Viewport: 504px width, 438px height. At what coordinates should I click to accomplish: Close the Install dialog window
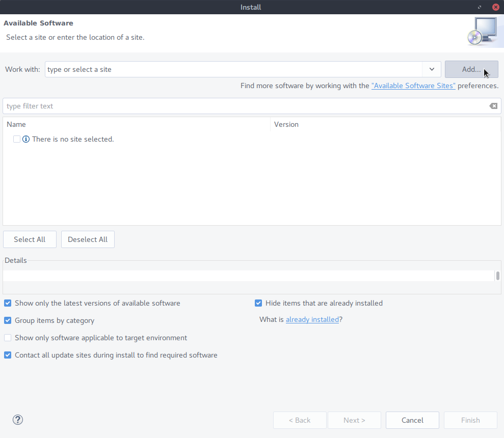point(495,7)
